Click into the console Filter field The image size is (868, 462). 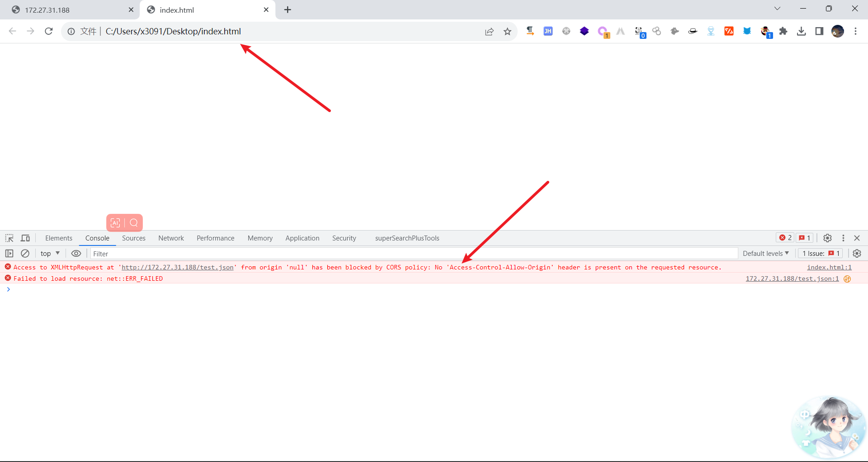(x=407, y=254)
